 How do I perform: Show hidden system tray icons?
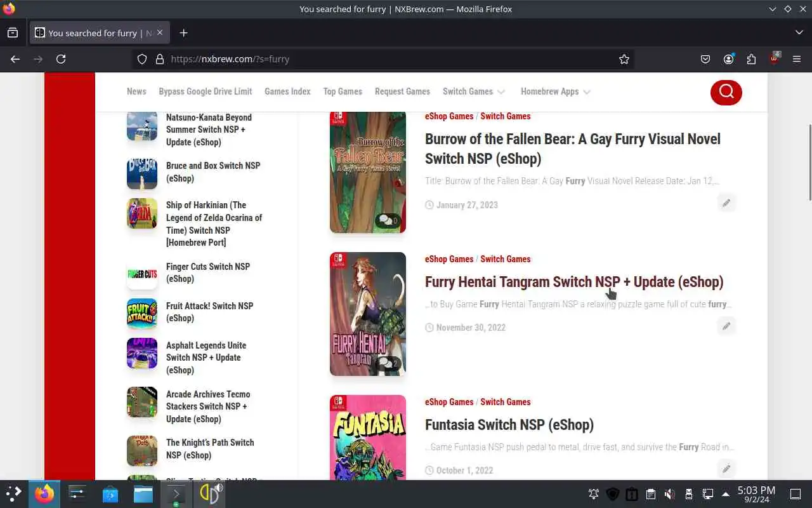(x=726, y=494)
